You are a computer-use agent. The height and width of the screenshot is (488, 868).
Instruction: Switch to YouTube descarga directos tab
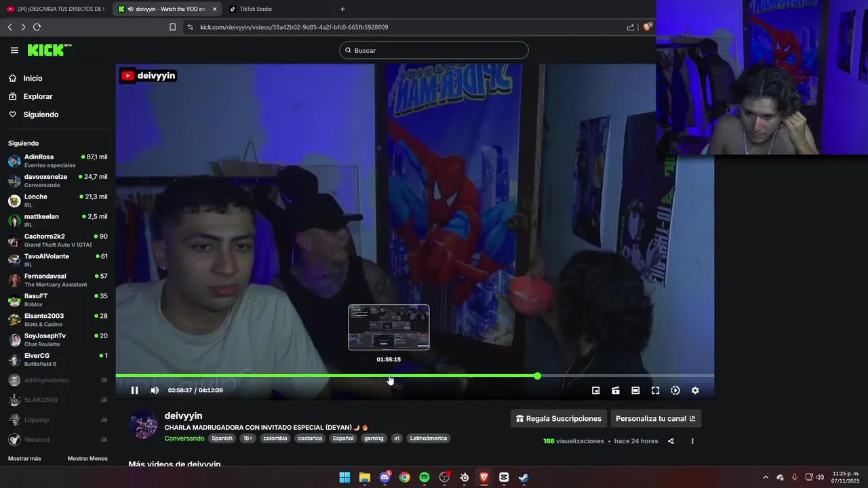pos(56,9)
